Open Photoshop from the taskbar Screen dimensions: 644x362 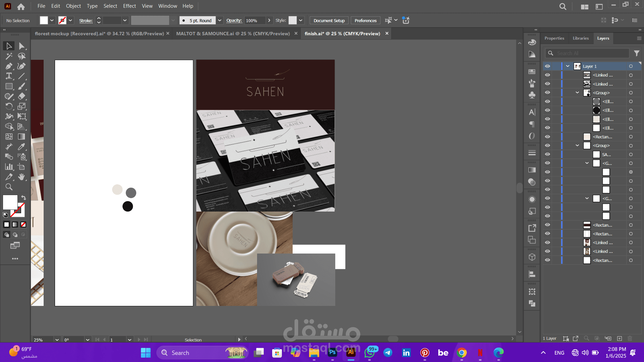point(333,353)
